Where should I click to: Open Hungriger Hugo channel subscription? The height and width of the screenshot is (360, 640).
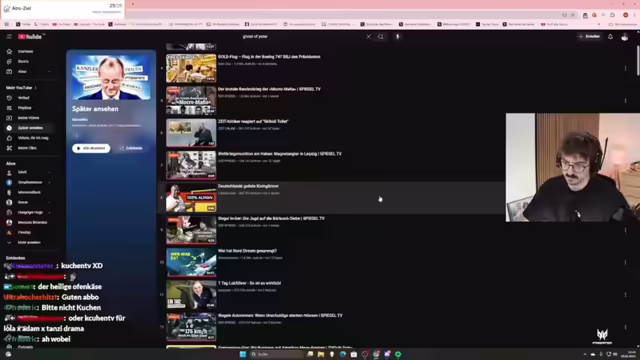30,212
